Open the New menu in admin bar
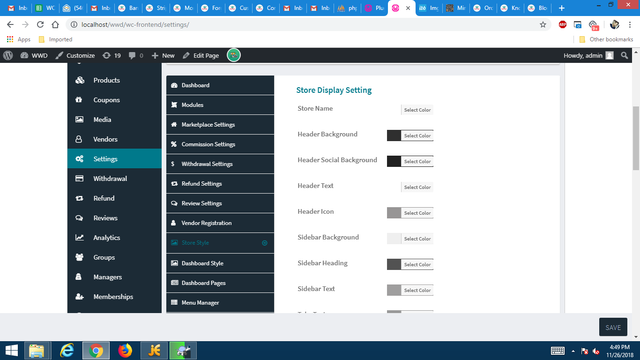The image size is (640, 360). 163,56
